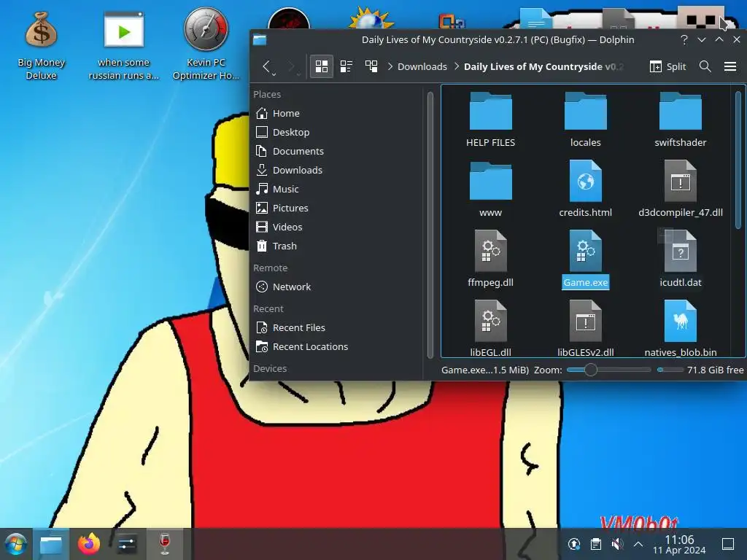Click the Dolphin file manager taskbar icon
The width and height of the screenshot is (747, 560).
point(50,544)
